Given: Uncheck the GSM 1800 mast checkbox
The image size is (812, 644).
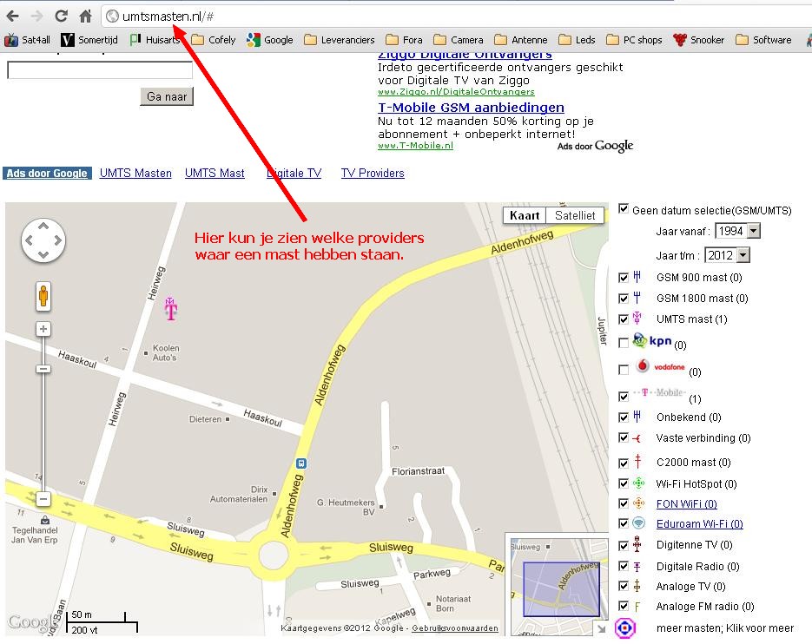Looking at the screenshot, I should 624,299.
